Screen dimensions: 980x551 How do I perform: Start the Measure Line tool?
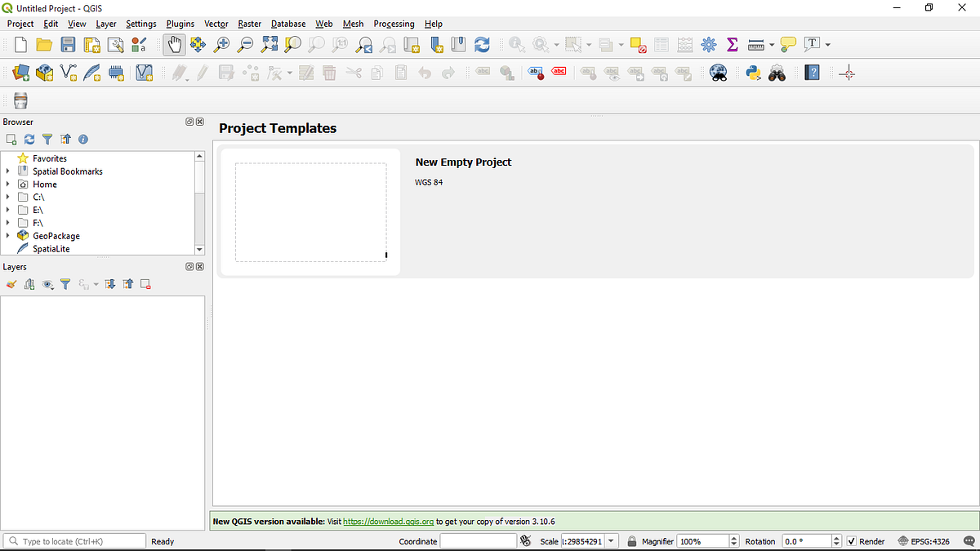click(755, 45)
